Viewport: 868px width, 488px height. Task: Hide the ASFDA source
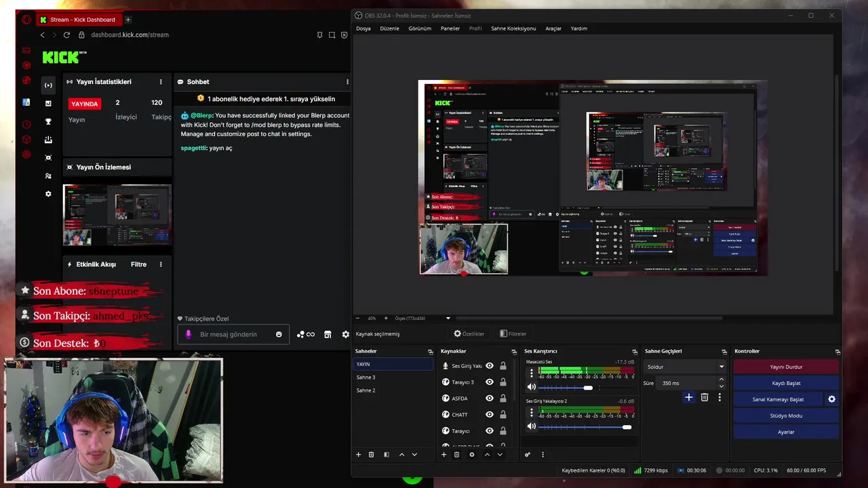[x=490, y=399]
